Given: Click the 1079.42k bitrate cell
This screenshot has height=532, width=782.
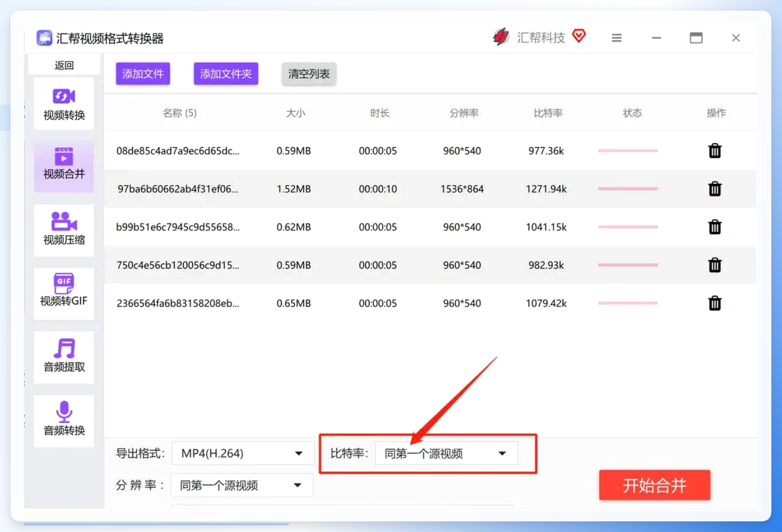Looking at the screenshot, I should tap(546, 303).
